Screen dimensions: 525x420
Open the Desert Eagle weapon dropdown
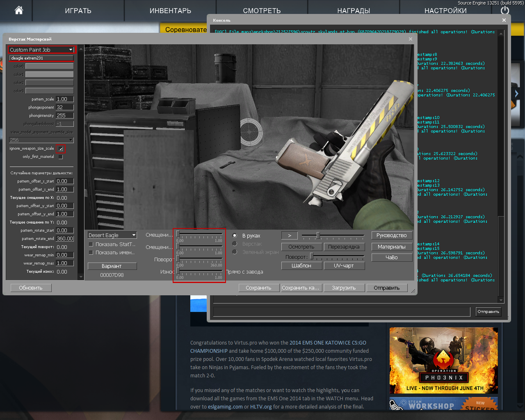tap(112, 235)
